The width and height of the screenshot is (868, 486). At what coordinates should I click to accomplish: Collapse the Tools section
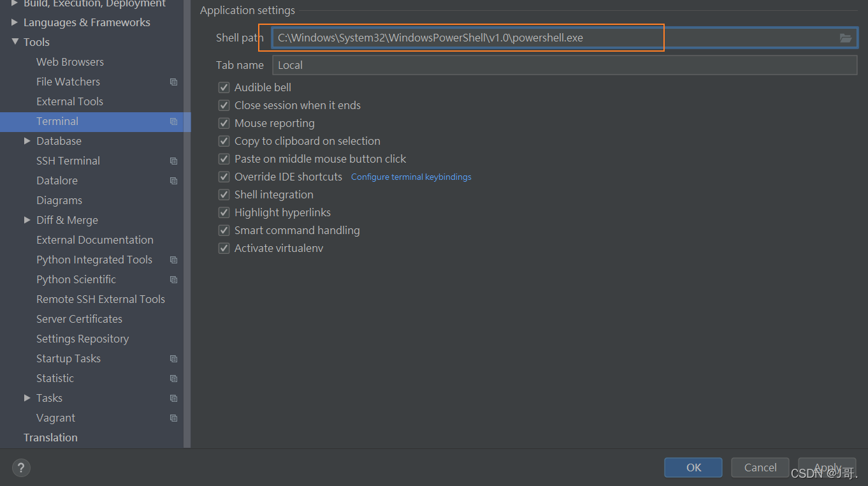pyautogui.click(x=15, y=41)
